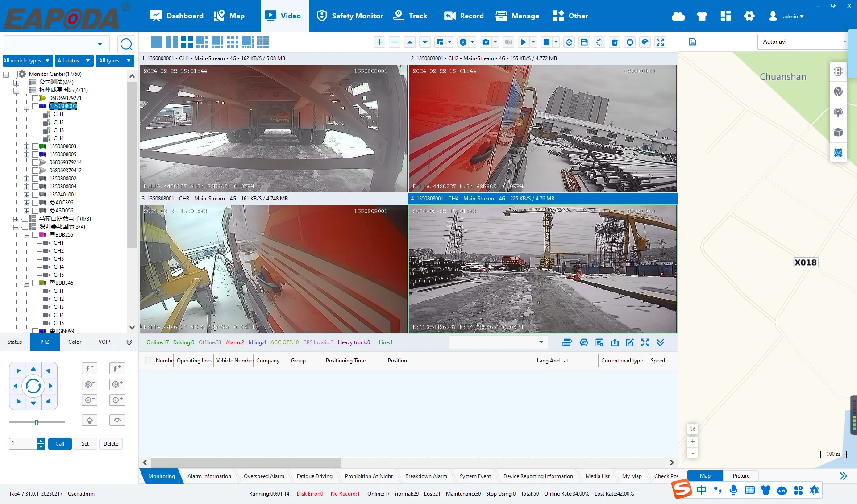The height and width of the screenshot is (504, 857).
Task: Click the PTZ auto-rotate center button
Action: [x=33, y=386]
